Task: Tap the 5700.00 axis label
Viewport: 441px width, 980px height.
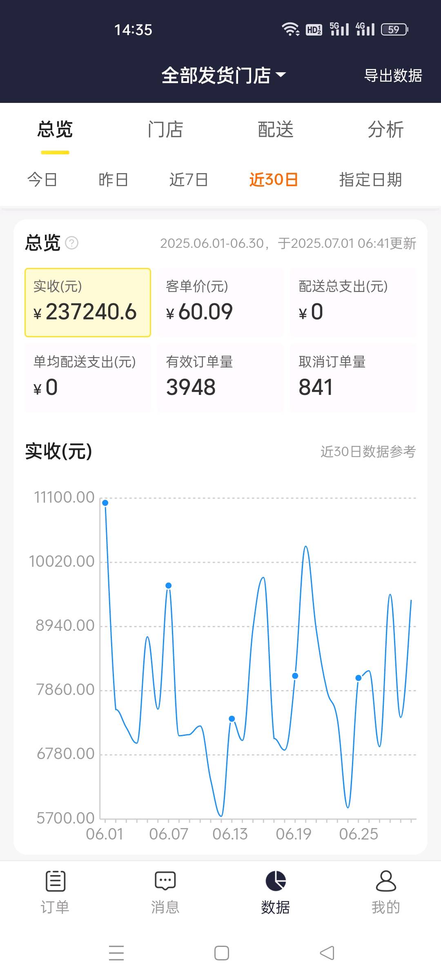Action: [65, 818]
